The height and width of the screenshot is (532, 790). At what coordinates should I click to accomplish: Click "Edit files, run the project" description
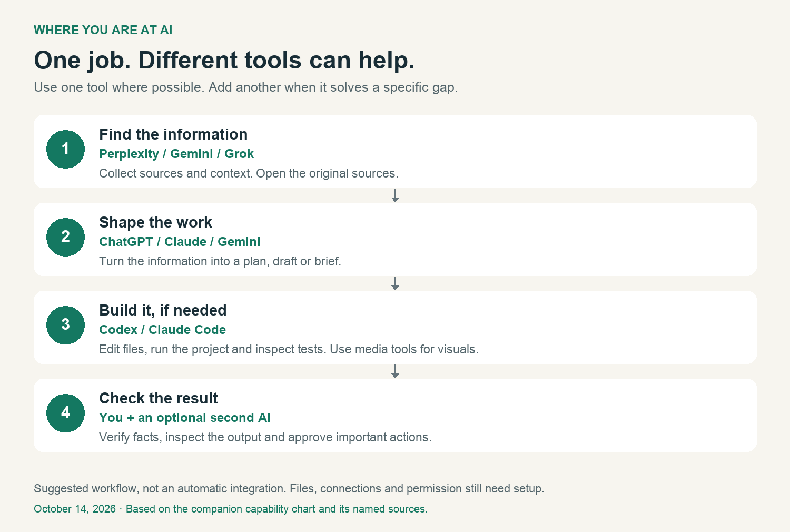289,349
